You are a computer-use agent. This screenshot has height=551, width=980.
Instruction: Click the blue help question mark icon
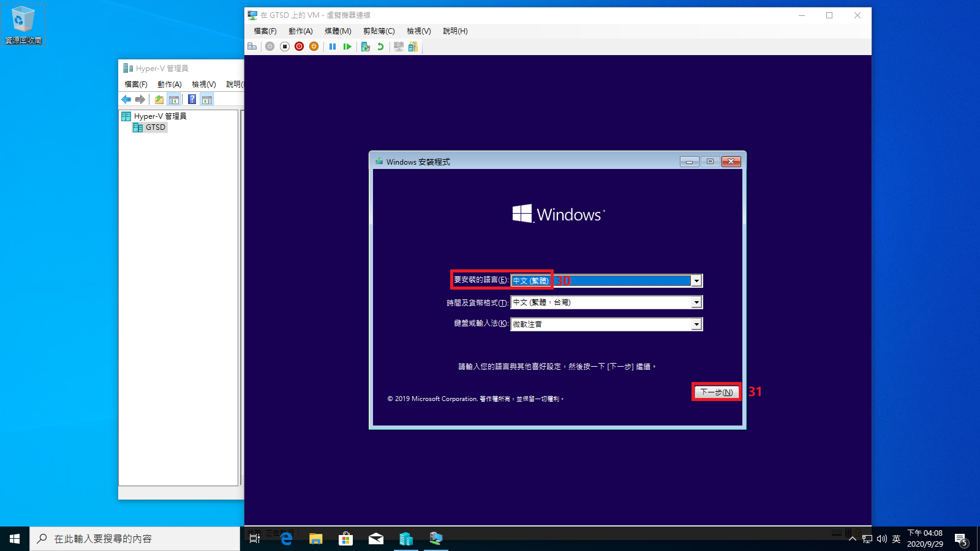[x=192, y=99]
